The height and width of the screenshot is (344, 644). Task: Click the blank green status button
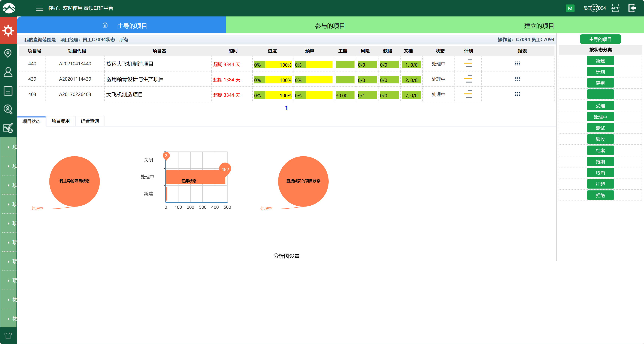coord(600,94)
